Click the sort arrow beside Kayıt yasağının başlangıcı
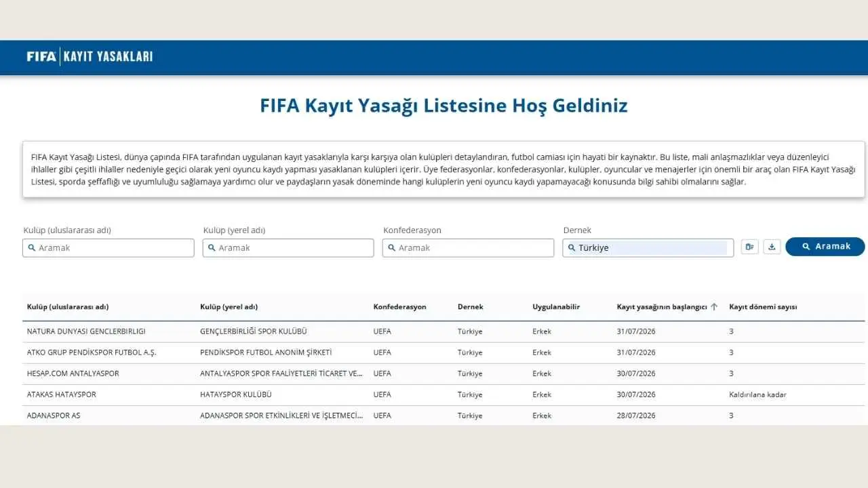868x488 pixels. tap(714, 307)
